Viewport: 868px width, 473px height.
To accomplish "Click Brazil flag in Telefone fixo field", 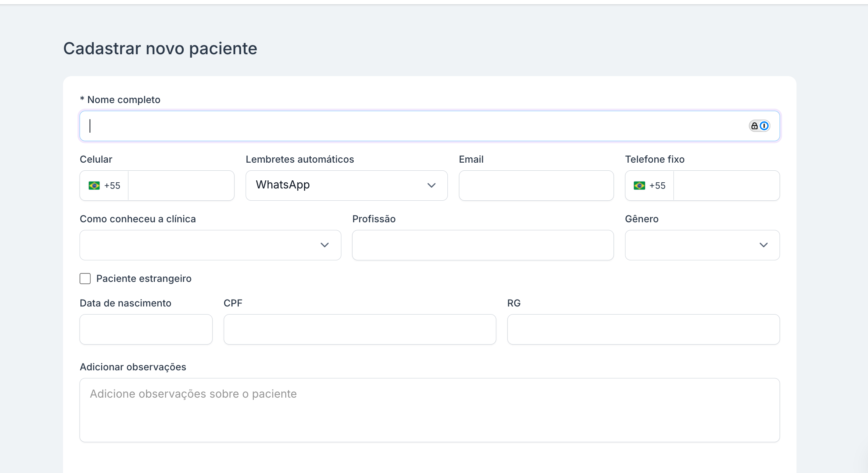I will pyautogui.click(x=639, y=186).
